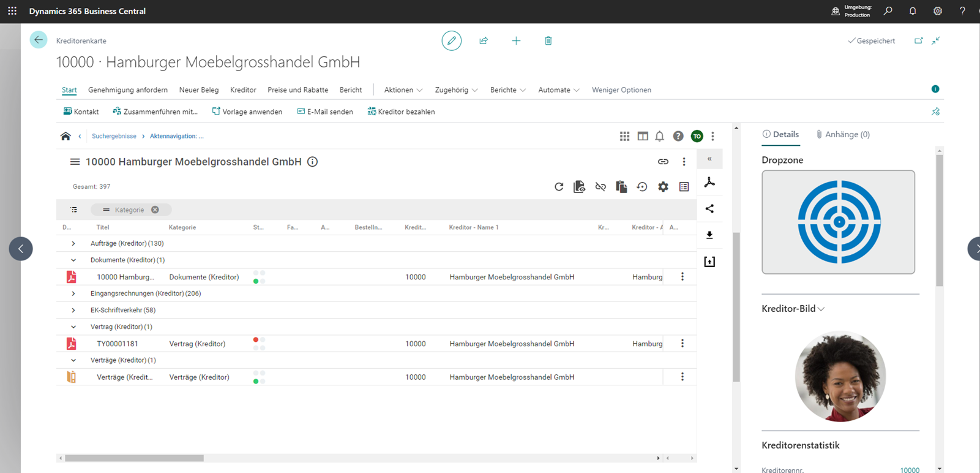Click the Kontakt action button
The width and height of the screenshot is (980, 473).
point(81,112)
